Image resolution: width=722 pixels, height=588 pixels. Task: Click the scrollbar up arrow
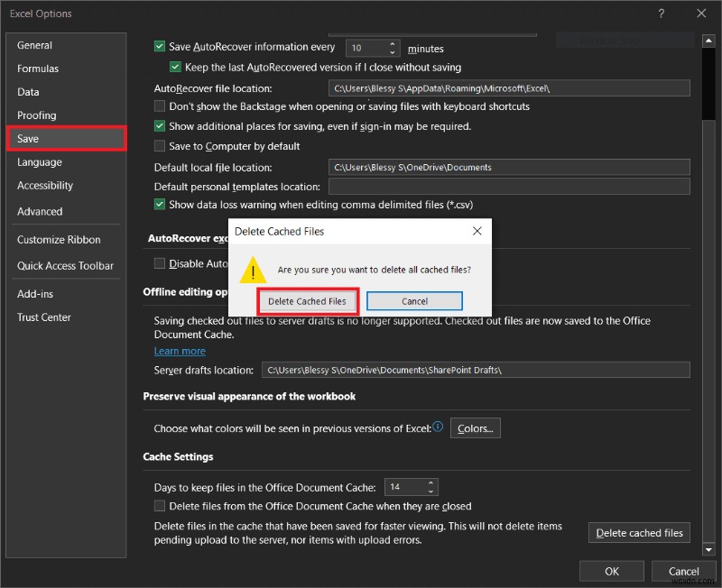[708, 41]
